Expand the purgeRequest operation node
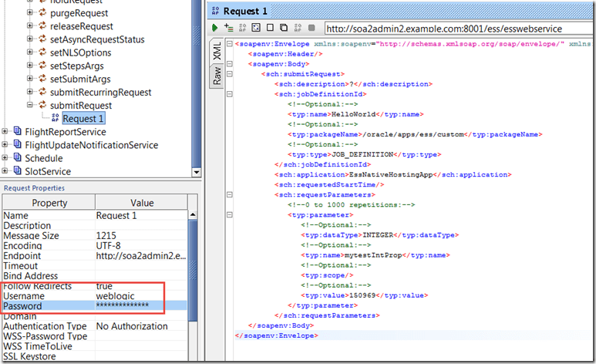 29,14
